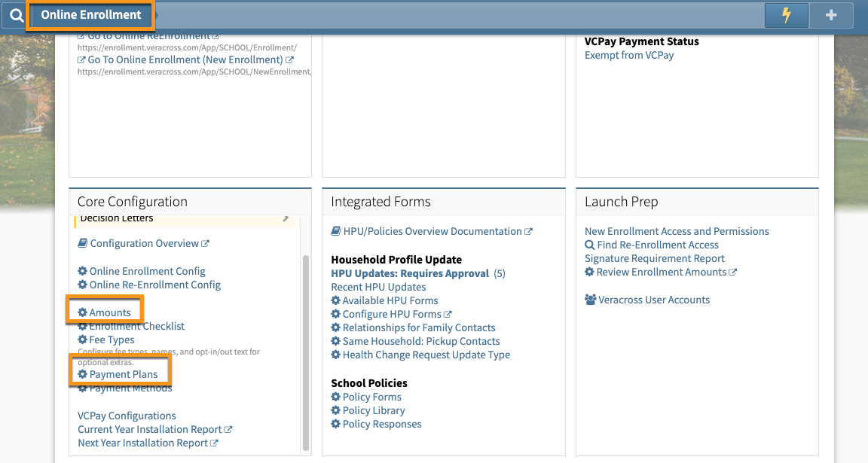The width and height of the screenshot is (868, 463).
Task: Open Configure HPU Forms
Action: pos(392,314)
